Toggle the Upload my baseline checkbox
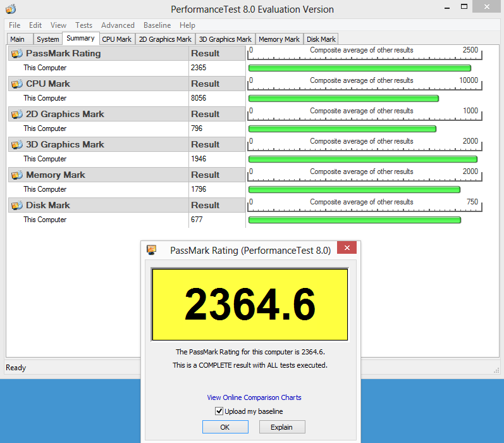 click(x=219, y=411)
